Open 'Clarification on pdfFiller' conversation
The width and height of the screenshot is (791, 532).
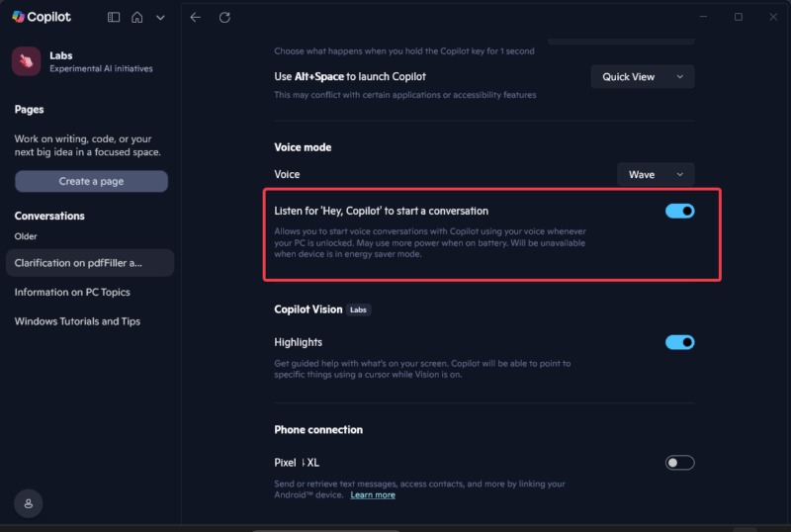coord(79,263)
